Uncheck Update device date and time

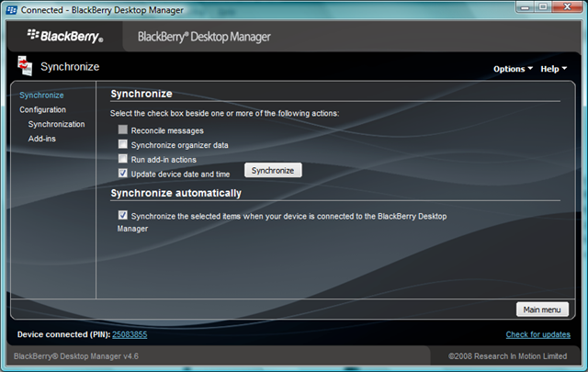pyautogui.click(x=122, y=173)
